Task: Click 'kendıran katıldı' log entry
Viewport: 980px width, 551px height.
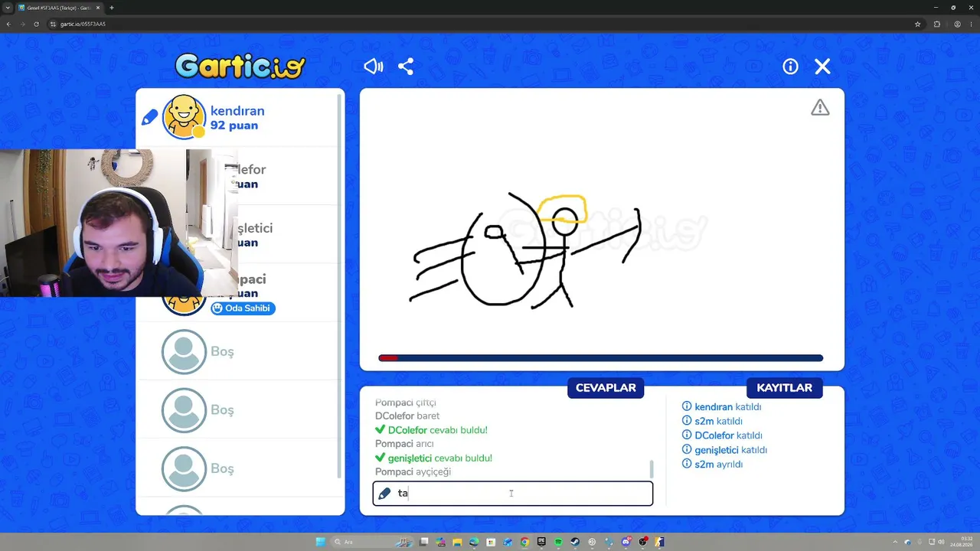Action: tap(721, 407)
